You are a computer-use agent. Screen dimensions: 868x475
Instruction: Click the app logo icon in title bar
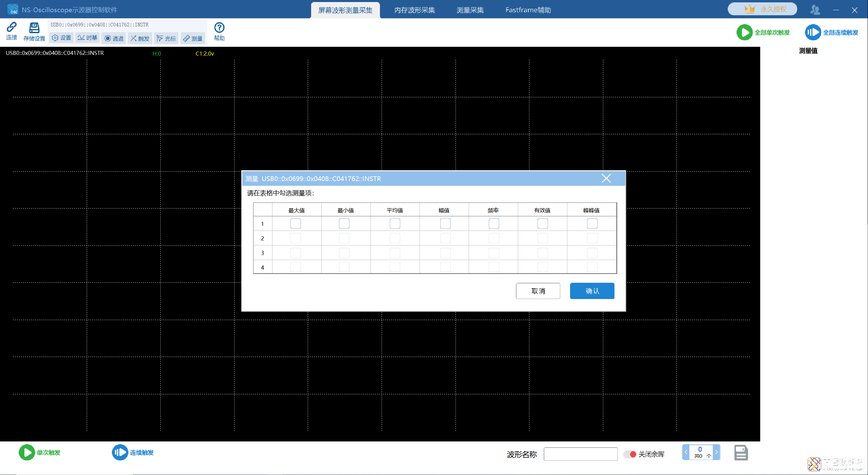click(13, 9)
